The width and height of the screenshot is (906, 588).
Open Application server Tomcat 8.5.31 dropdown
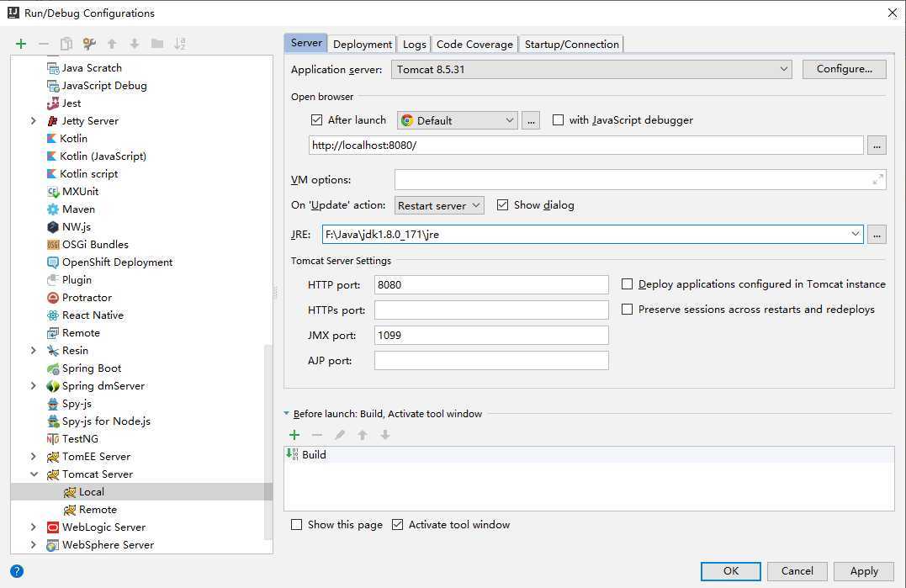tap(591, 69)
